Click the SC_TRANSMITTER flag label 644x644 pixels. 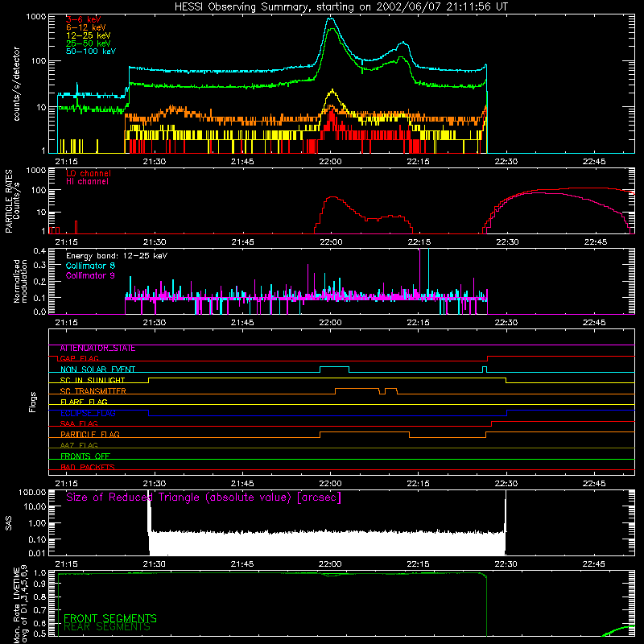(x=93, y=391)
